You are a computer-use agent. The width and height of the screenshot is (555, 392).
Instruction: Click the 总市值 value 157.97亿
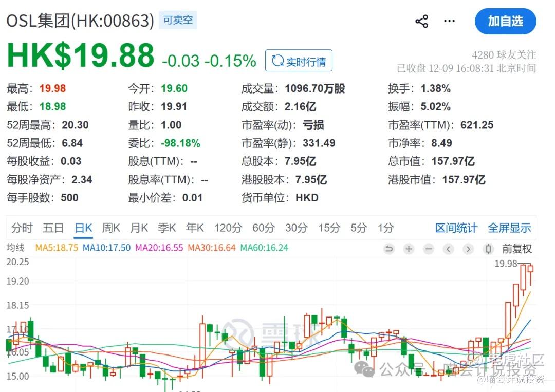tap(453, 161)
